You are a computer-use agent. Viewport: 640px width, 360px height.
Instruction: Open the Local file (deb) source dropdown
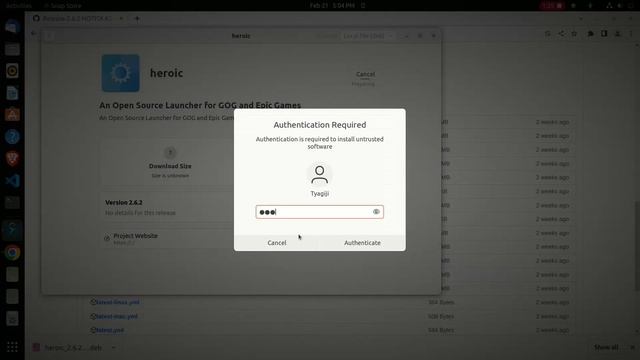(x=367, y=36)
